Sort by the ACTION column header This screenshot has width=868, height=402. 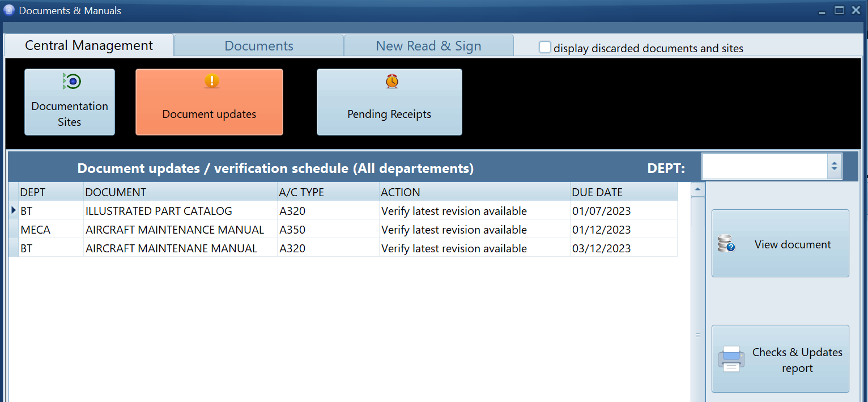[x=475, y=192]
